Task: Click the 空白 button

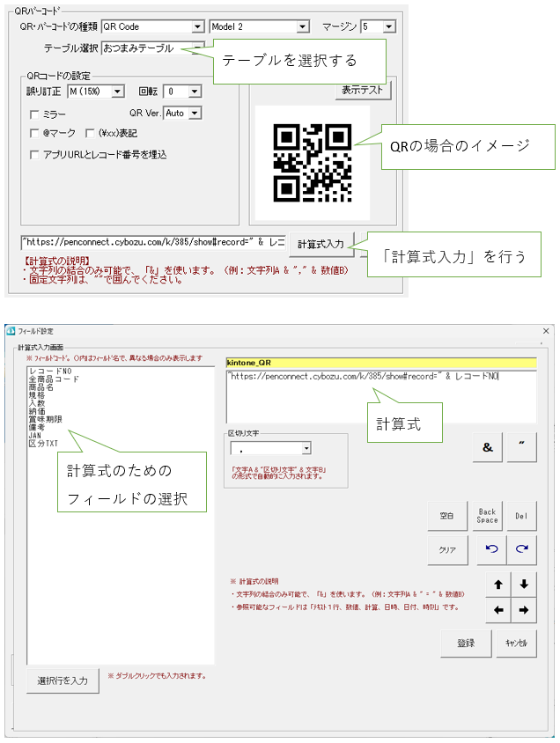Action: click(446, 516)
